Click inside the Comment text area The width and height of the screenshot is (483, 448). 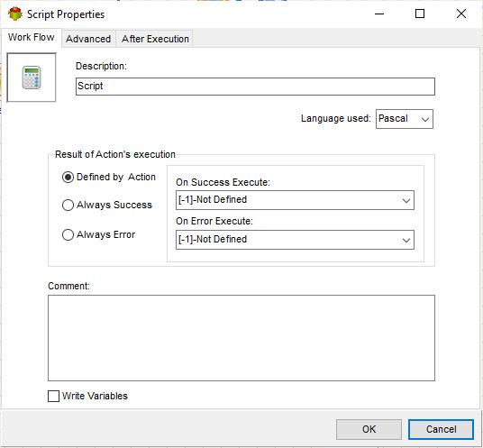click(x=241, y=338)
